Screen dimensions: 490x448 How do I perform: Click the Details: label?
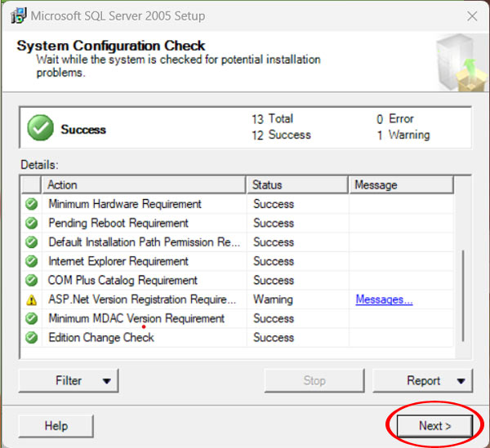(39, 165)
